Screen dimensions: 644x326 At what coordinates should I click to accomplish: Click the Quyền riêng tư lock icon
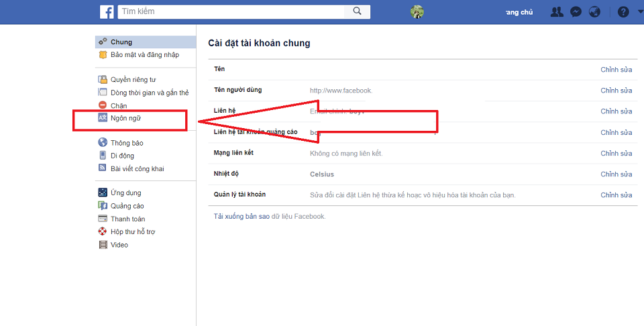(x=103, y=80)
